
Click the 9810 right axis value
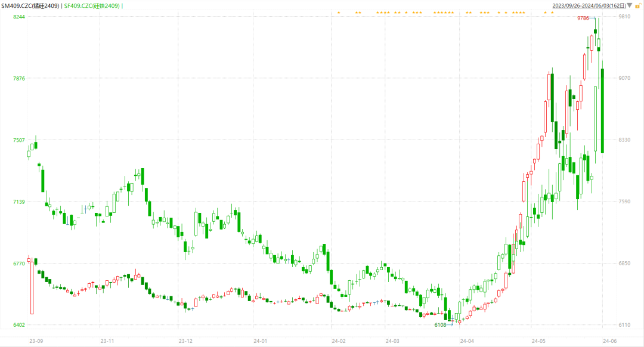click(624, 17)
